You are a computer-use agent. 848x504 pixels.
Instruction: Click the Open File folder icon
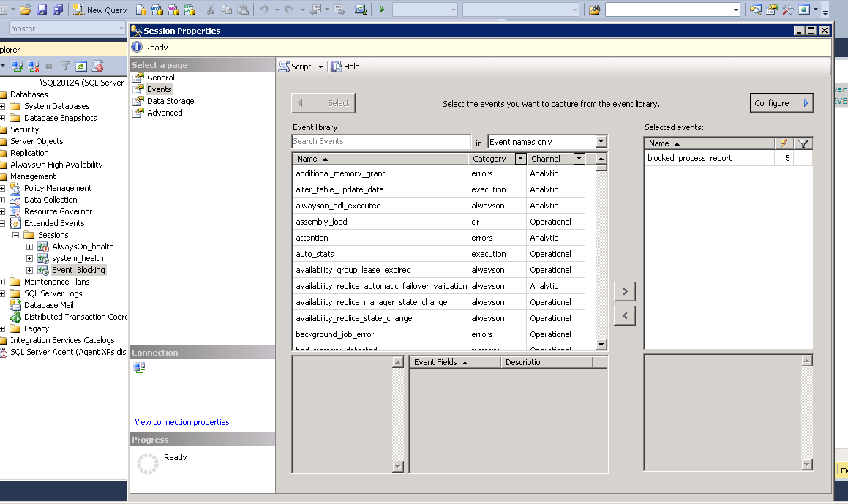click(x=26, y=10)
